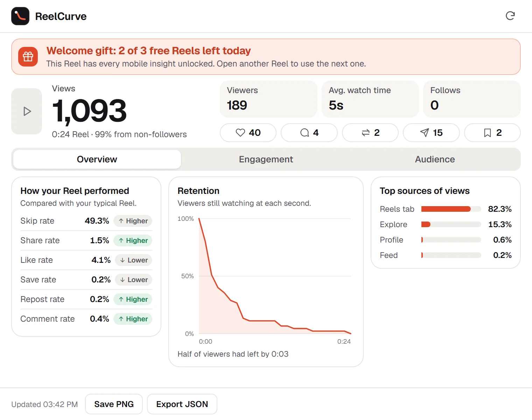Screen dimensions: 532x420
Task: Click the 82.3% Reels tab value
Action: 500,209
